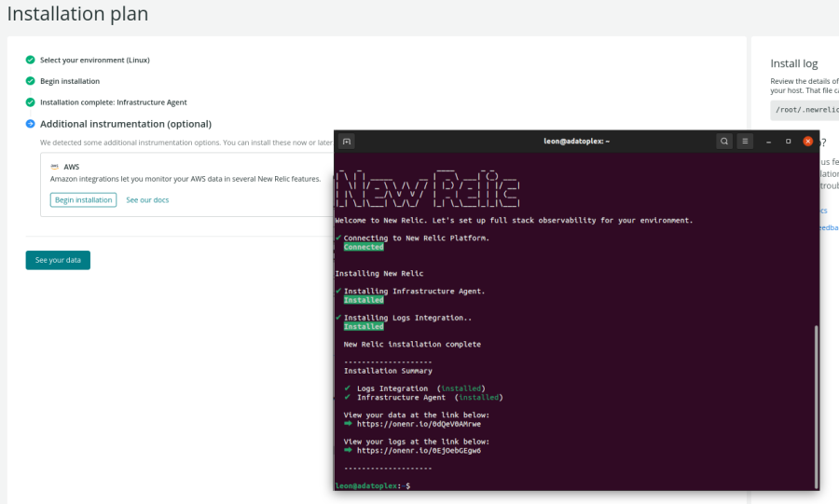Close the terminal window
Viewport: 839px width, 504px height.
tap(808, 142)
